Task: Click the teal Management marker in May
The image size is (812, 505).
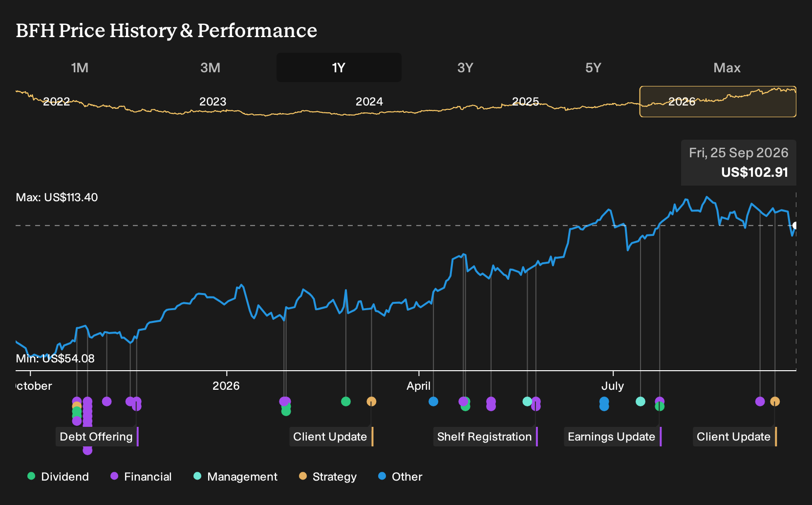Action: tap(527, 401)
